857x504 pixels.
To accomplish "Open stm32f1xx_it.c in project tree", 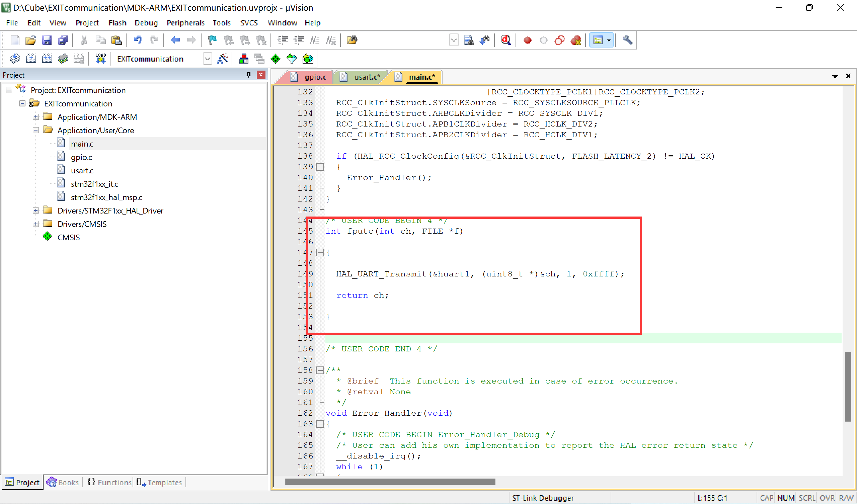I will (94, 184).
